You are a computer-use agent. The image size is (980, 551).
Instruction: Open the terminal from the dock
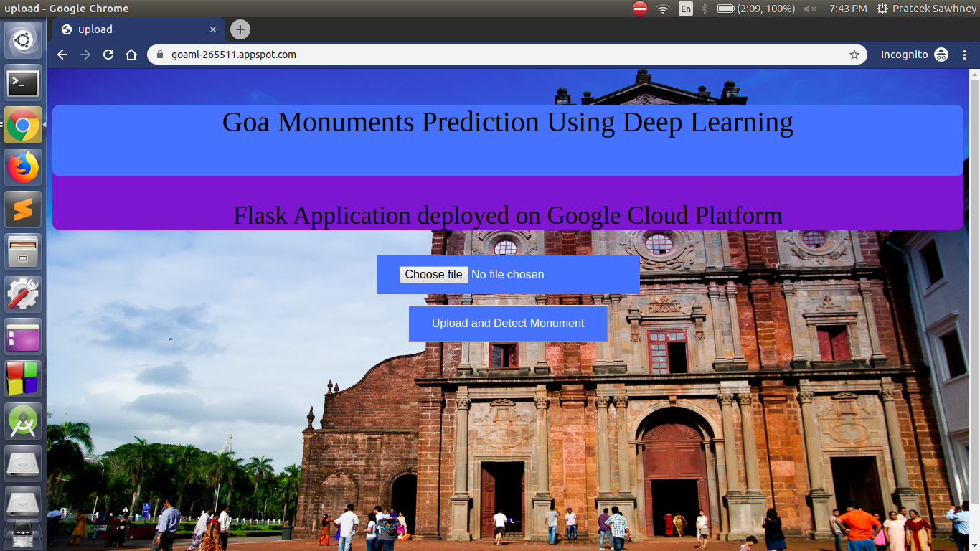22,83
